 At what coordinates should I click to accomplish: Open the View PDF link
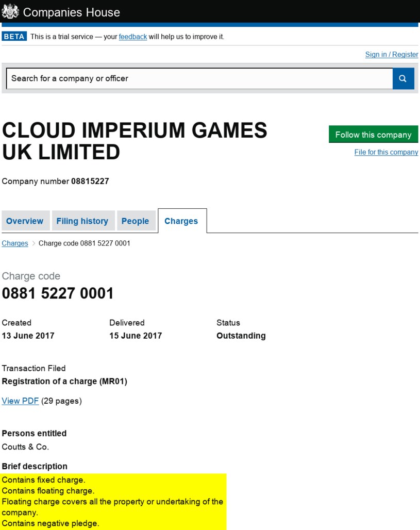point(20,401)
